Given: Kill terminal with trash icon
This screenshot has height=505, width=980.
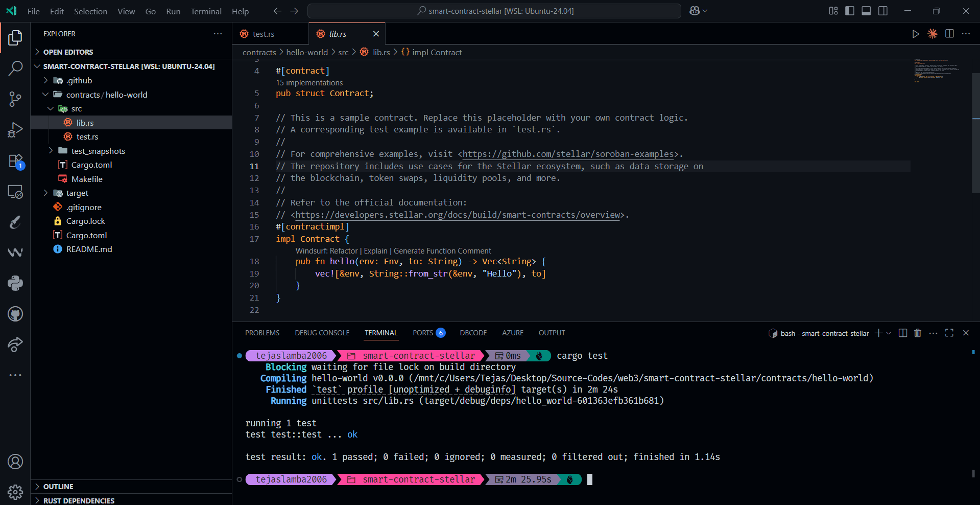Looking at the screenshot, I should point(918,333).
